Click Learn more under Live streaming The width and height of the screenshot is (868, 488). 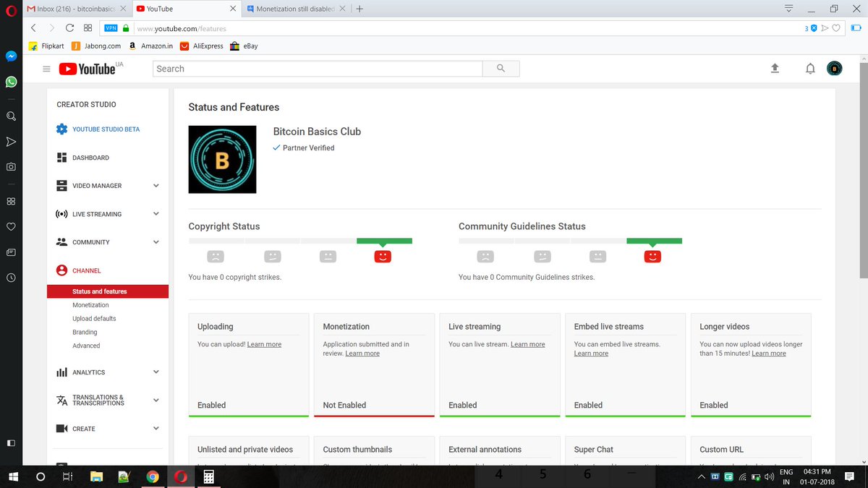(527, 344)
